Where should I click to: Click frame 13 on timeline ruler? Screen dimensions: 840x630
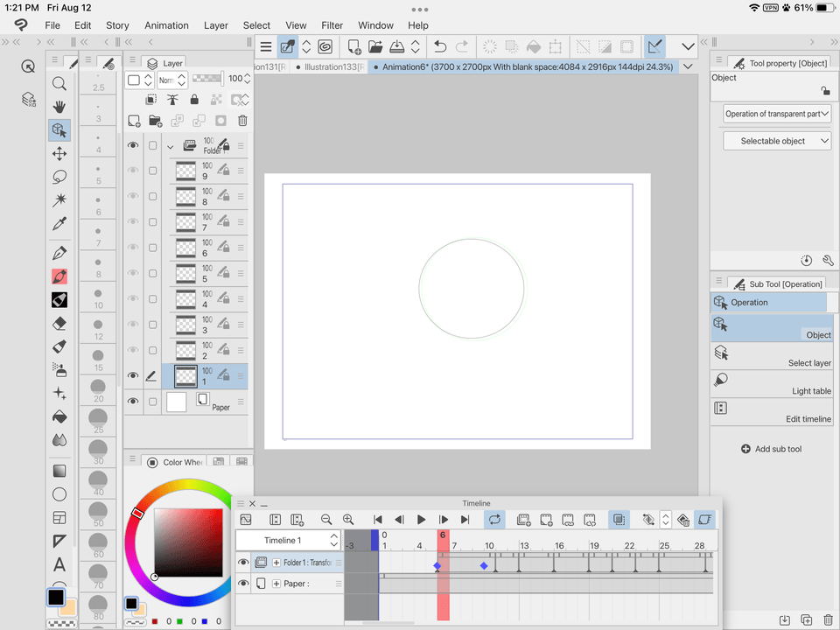coord(524,545)
